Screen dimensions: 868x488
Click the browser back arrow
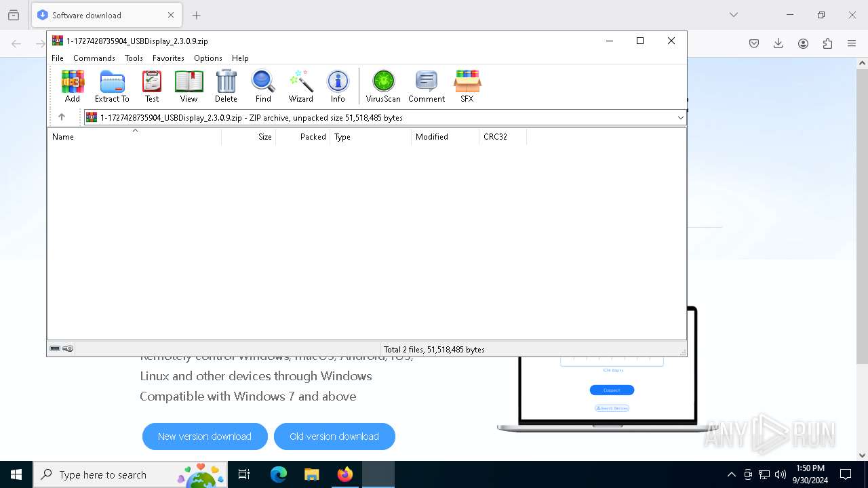(x=16, y=43)
